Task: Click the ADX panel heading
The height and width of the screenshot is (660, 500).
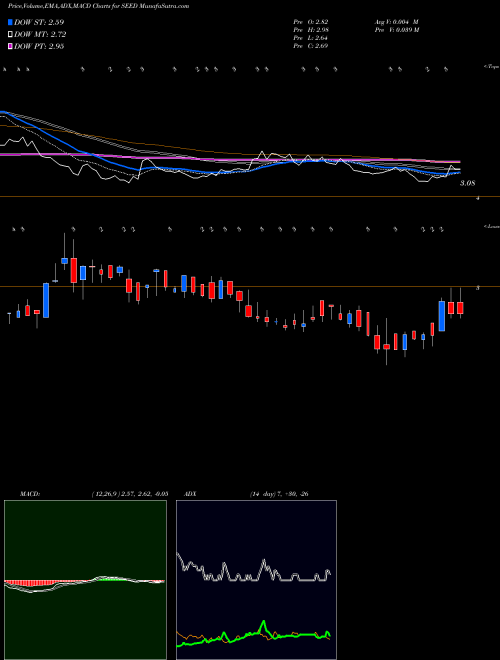Action: (191, 494)
